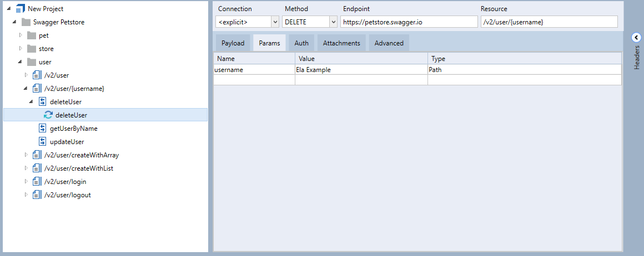Image resolution: width=644 pixels, height=256 pixels.
Task: Expand the /v2/user resource node
Action: (26, 75)
